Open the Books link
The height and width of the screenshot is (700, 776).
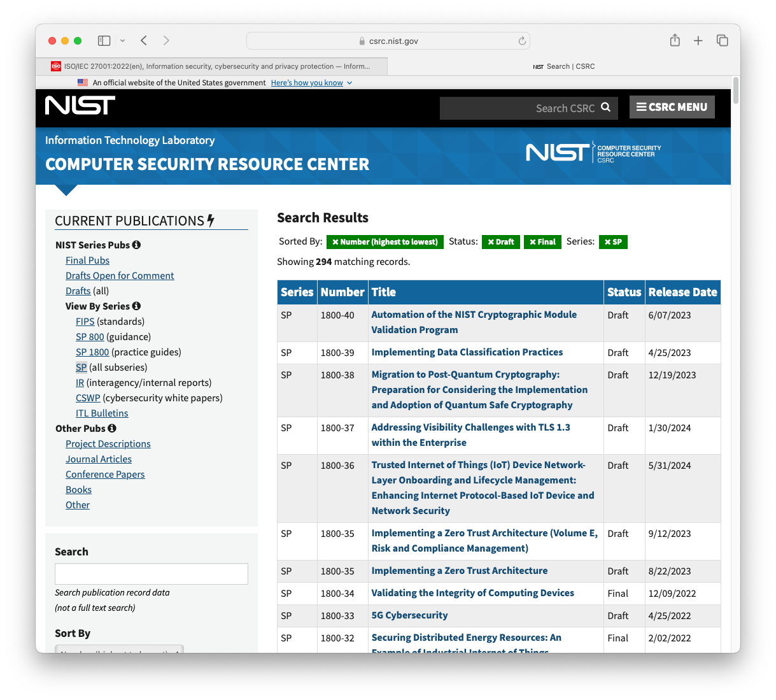(78, 490)
